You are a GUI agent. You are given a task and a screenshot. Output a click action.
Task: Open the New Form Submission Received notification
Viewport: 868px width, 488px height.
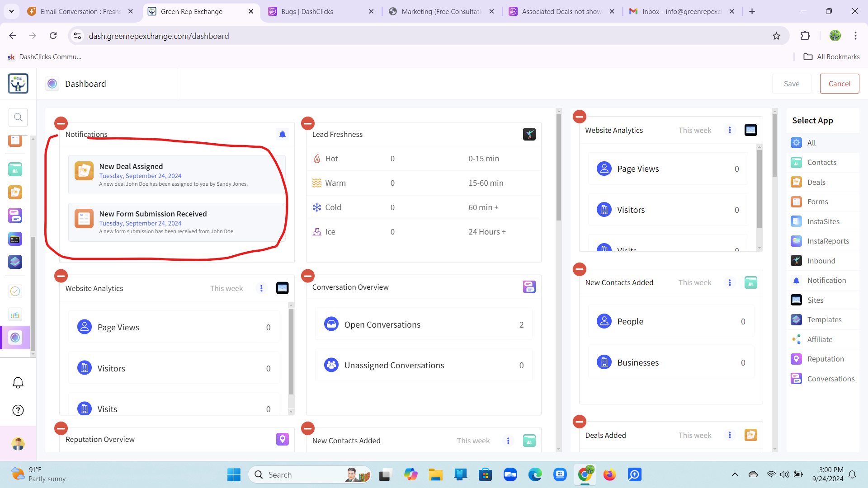click(x=177, y=222)
